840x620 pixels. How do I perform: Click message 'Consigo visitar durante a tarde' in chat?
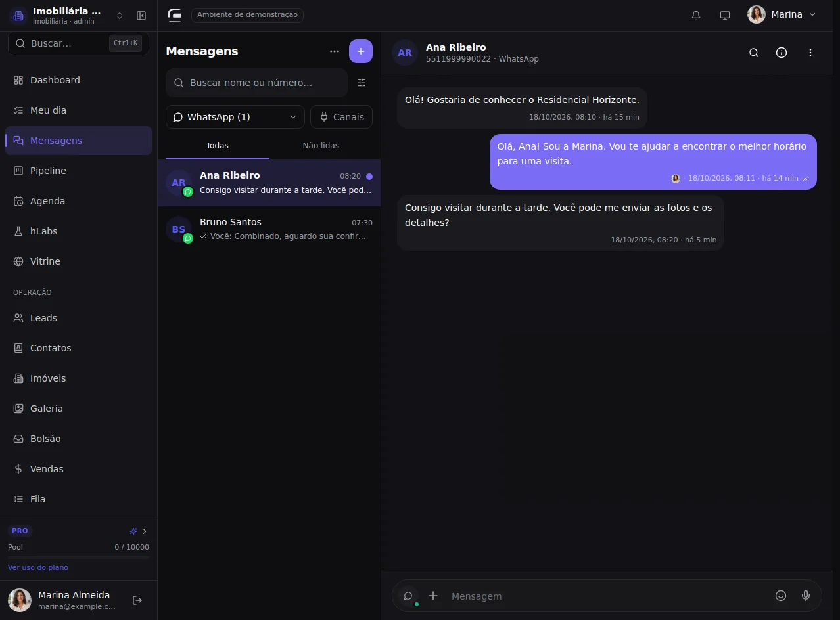(561, 223)
